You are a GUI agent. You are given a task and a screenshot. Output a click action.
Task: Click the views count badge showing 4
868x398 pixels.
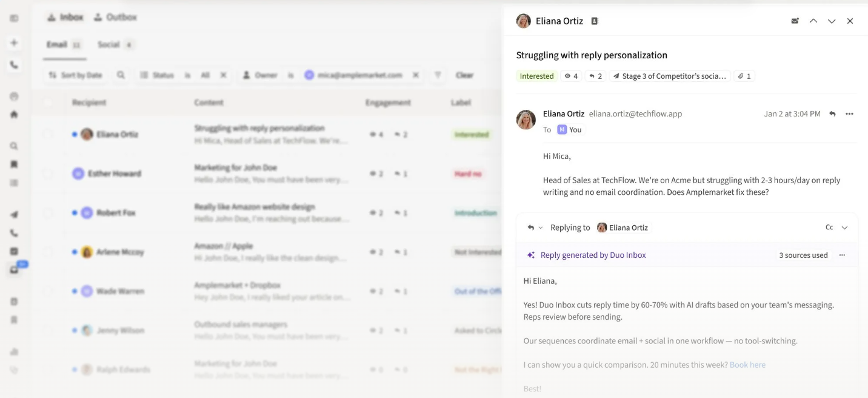pyautogui.click(x=571, y=76)
